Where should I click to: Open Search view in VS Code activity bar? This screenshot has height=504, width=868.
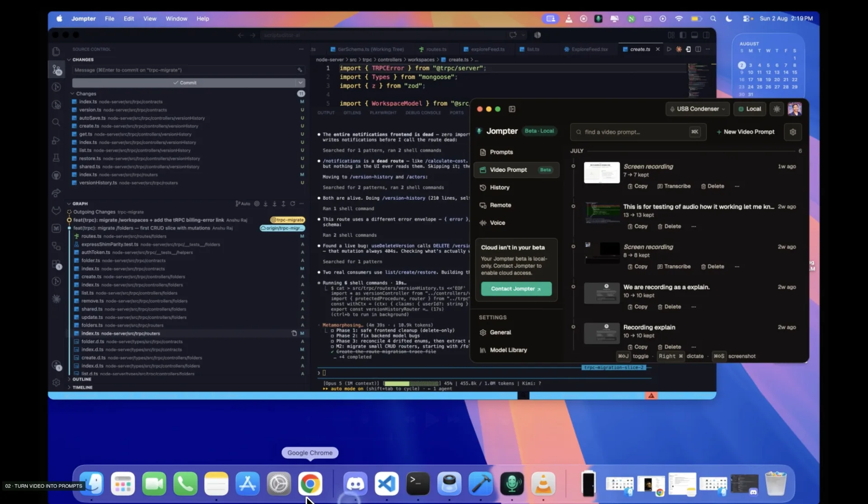tap(56, 122)
